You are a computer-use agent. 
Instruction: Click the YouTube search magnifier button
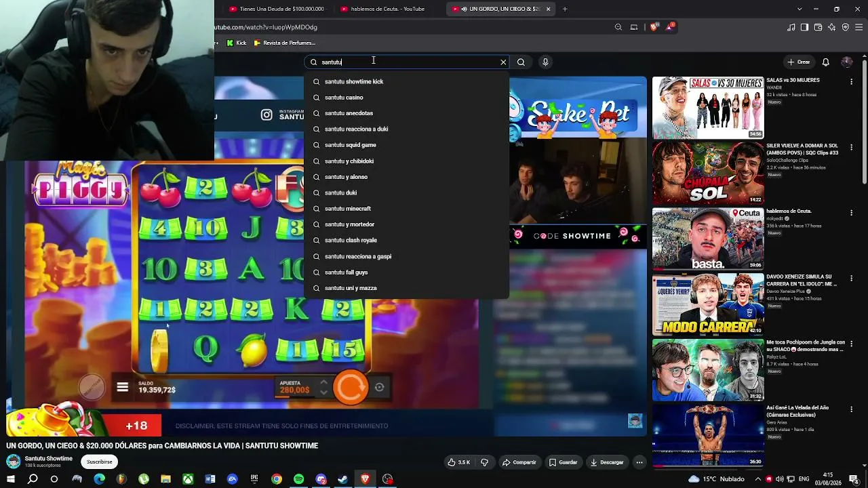(x=521, y=62)
